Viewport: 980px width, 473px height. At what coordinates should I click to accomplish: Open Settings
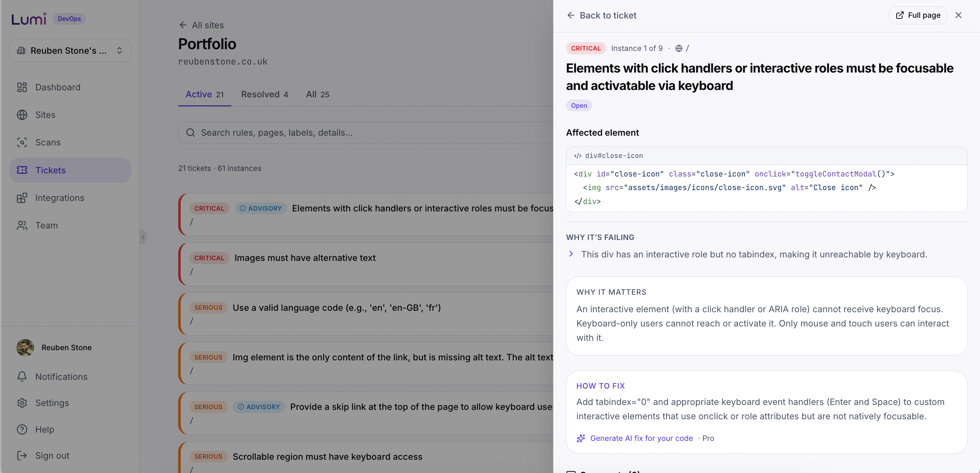pos(70,403)
